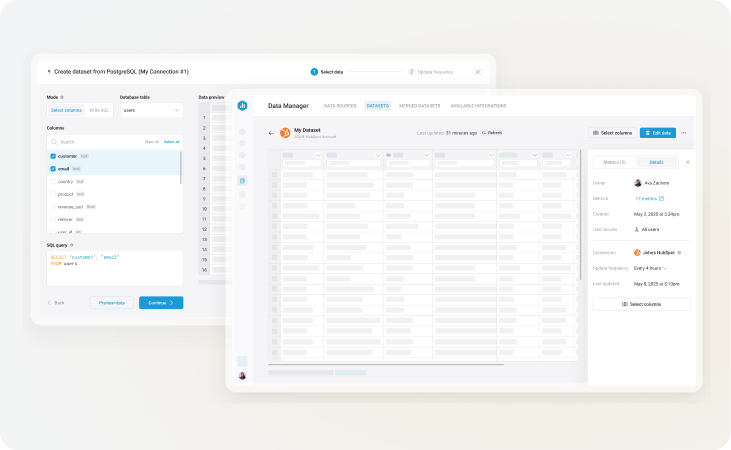Viewport: 731px width, 450px height.
Task: Switch to the Data Sources tab
Action: (x=340, y=105)
